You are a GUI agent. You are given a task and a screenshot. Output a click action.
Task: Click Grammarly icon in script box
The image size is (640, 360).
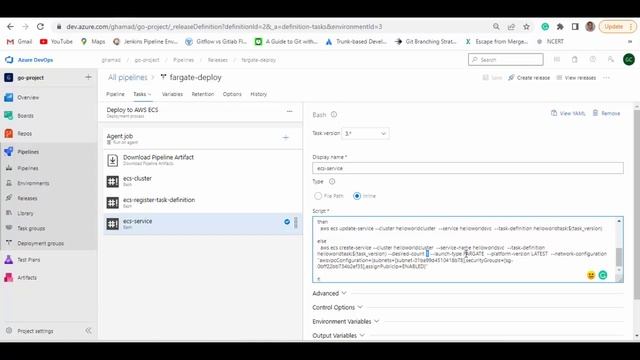coord(603,275)
